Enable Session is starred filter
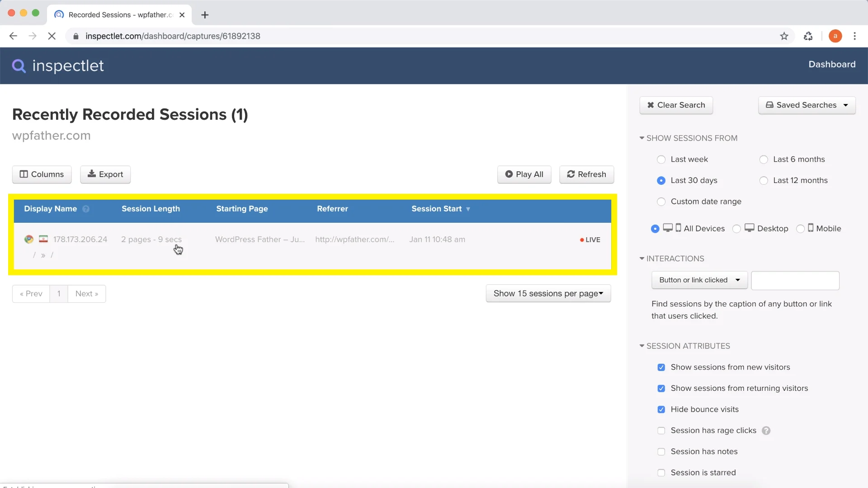 click(661, 473)
